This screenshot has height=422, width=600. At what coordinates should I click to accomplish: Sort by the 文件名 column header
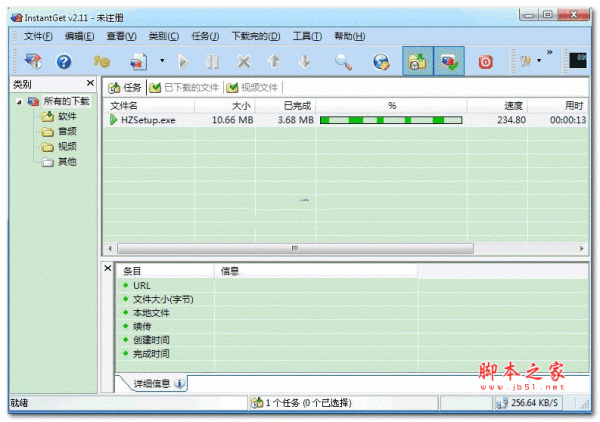149,106
